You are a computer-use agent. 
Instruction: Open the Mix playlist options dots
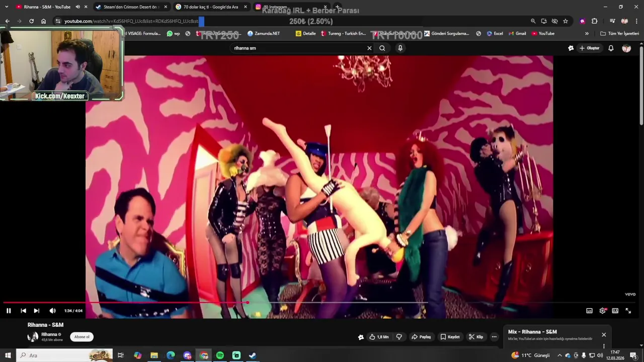point(604,346)
